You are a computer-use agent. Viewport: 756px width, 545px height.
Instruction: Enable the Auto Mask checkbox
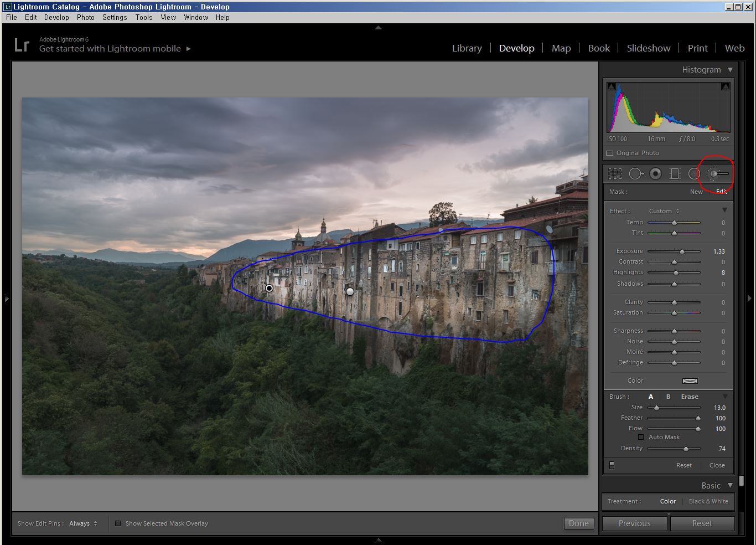(x=641, y=437)
